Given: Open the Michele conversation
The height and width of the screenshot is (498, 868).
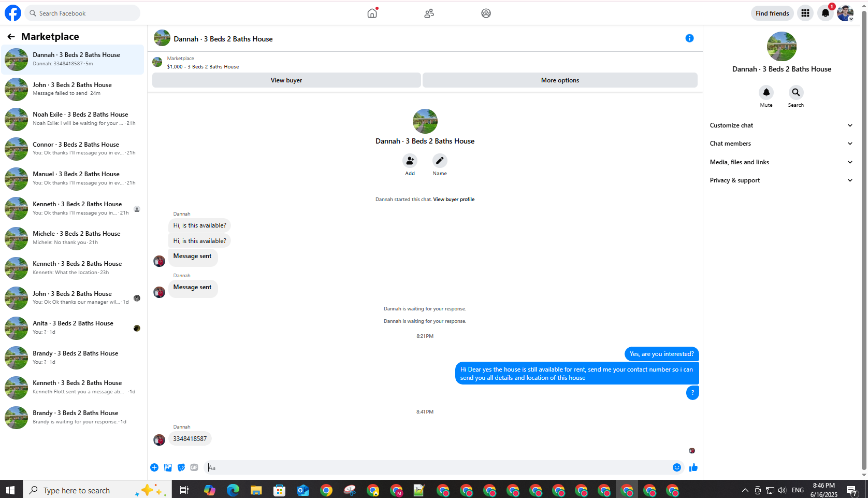Looking at the screenshot, I should pyautogui.click(x=73, y=238).
